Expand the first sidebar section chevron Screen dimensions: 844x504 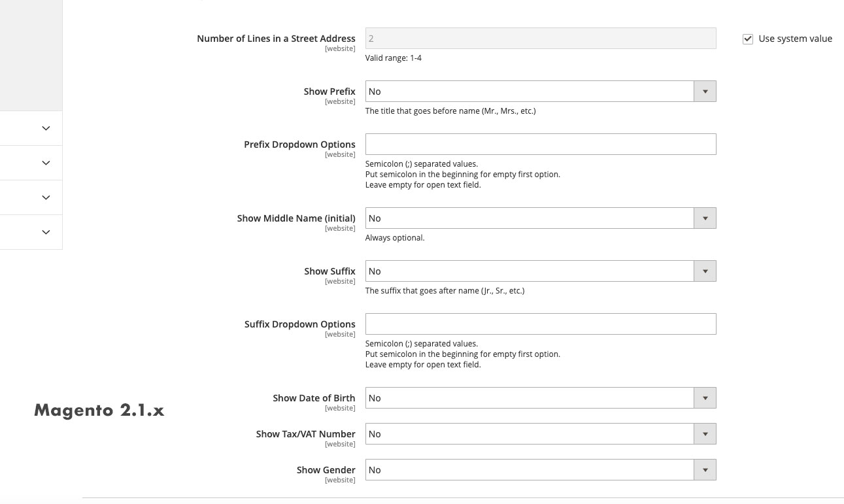click(x=45, y=128)
